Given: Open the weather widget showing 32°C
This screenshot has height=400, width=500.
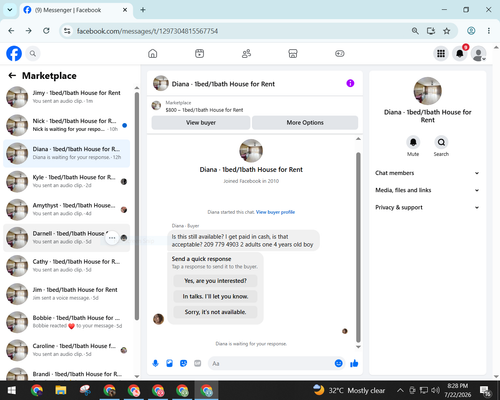Looking at the screenshot, I should (349, 390).
